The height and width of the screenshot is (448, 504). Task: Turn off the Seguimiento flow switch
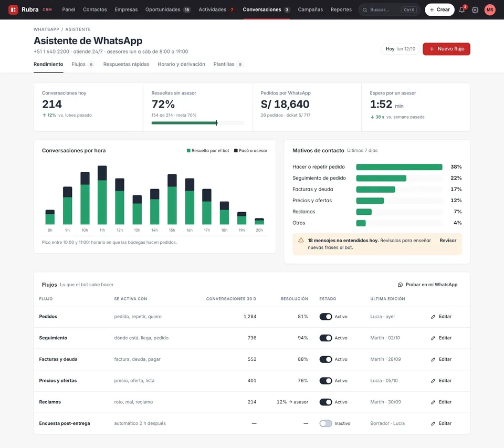tap(325, 338)
